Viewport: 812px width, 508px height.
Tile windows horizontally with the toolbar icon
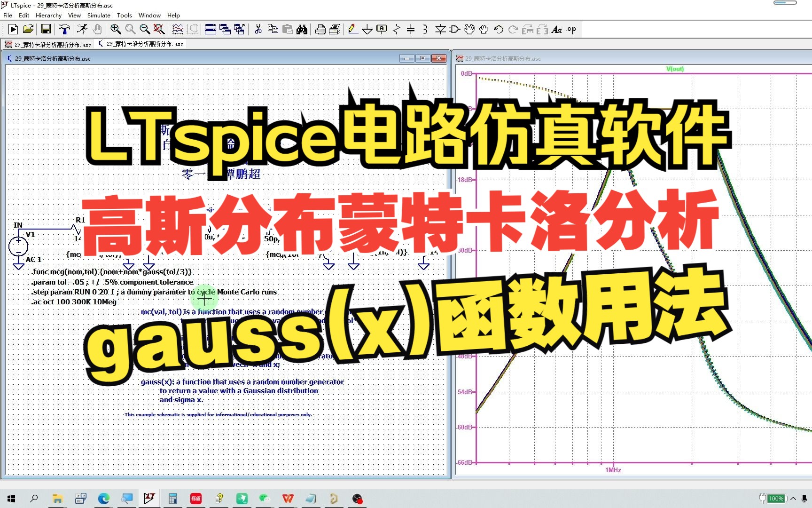(211, 29)
